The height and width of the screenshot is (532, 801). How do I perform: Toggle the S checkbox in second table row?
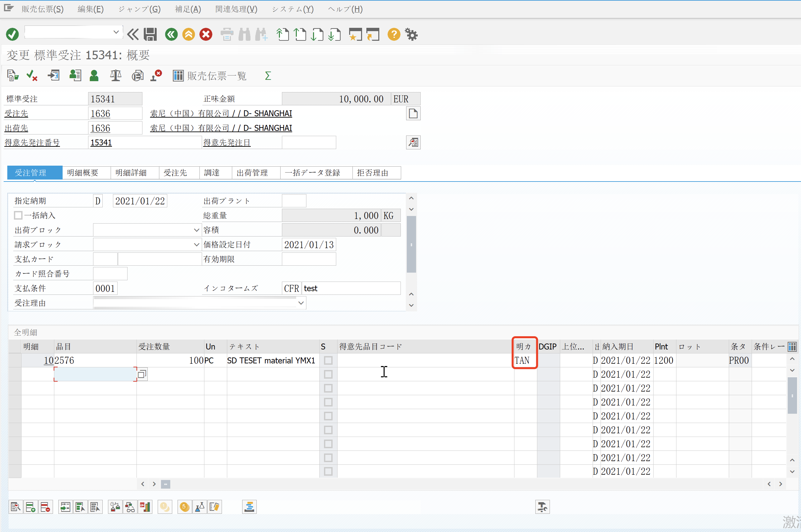pos(328,374)
